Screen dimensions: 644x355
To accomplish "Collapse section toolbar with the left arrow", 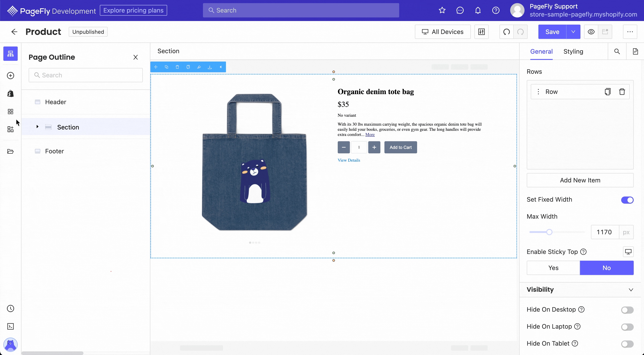I will click(220, 67).
